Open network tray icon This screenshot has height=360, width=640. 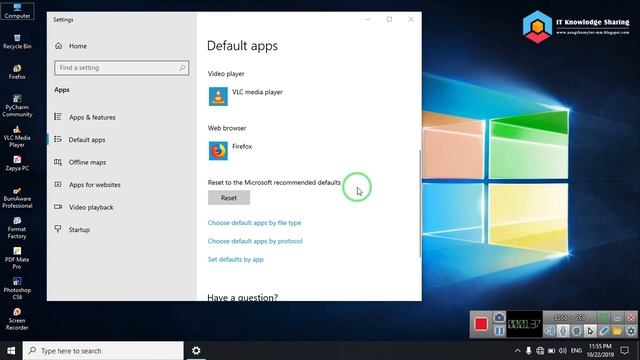click(x=540, y=351)
